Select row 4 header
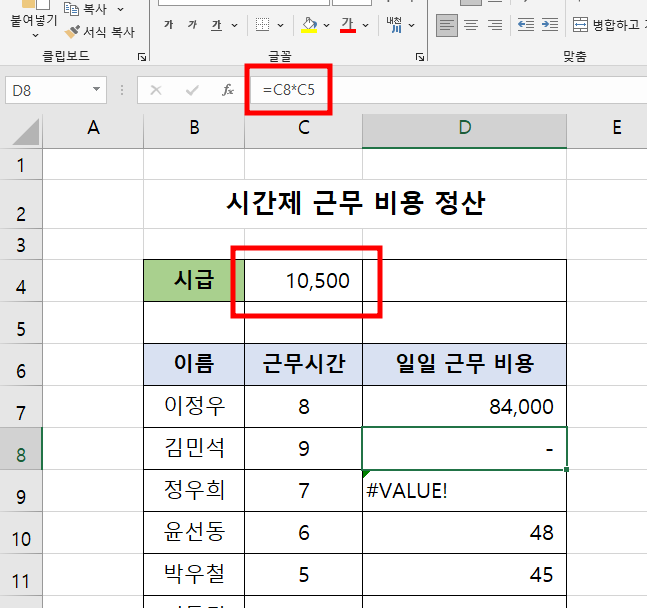 point(21,281)
